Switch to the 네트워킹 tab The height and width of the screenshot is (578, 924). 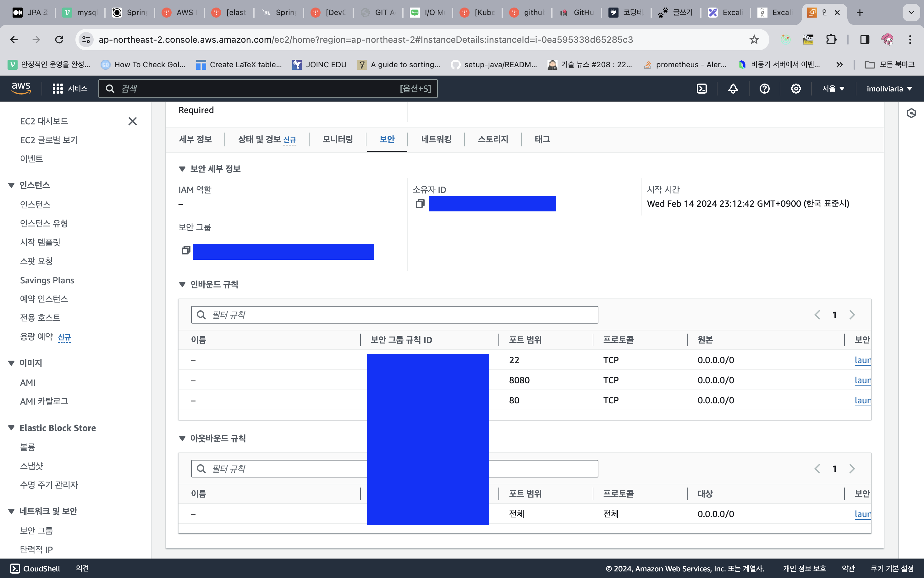pos(436,139)
